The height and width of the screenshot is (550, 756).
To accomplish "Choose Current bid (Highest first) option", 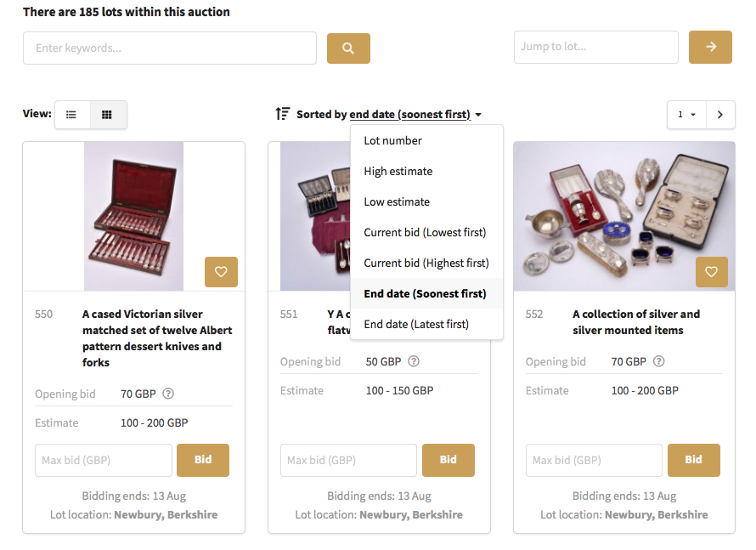I will pos(426,264).
